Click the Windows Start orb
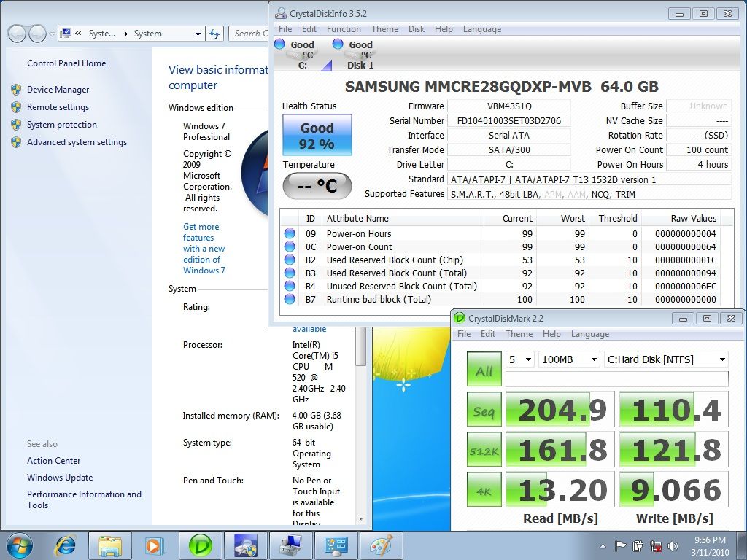This screenshot has width=747, height=560. [x=20, y=545]
